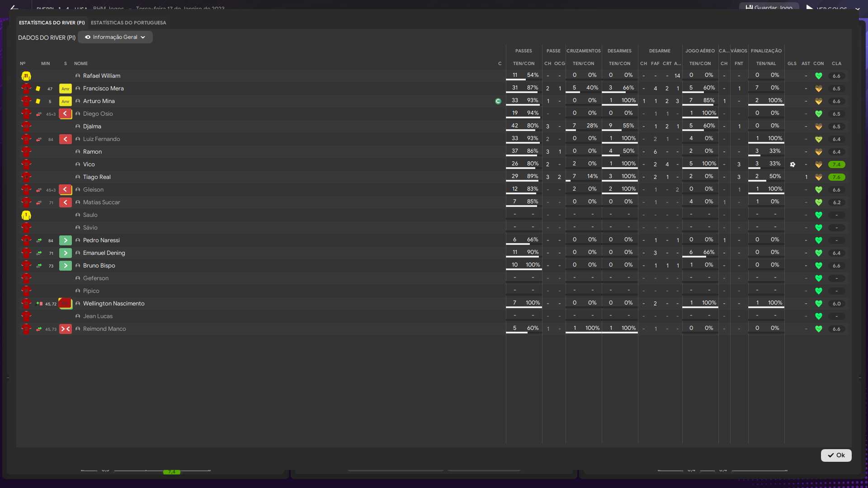The height and width of the screenshot is (488, 868).
Task: Click the swap arrows icon on Emanuel Dening's row
Action: click(39, 253)
